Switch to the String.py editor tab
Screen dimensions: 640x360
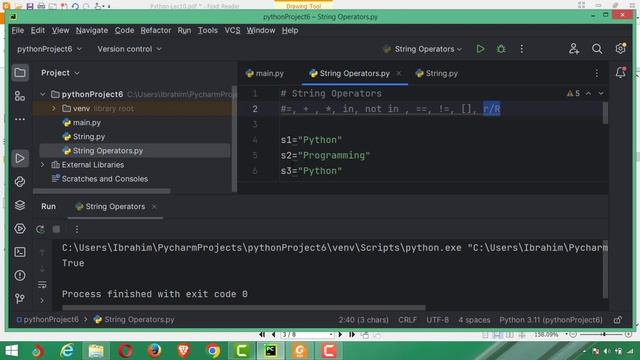[x=437, y=73]
